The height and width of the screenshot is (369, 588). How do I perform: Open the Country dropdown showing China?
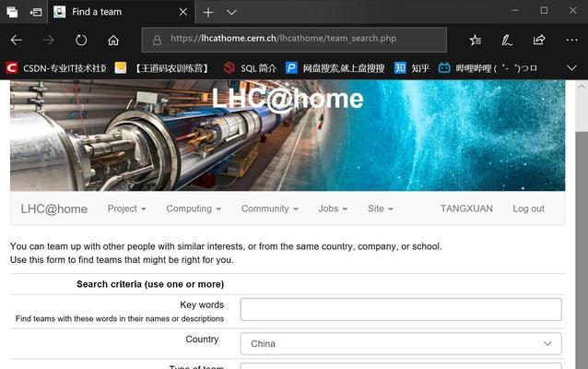click(x=401, y=343)
